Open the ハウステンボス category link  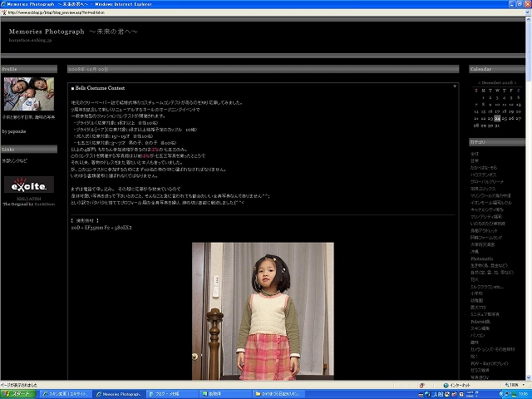(x=483, y=175)
